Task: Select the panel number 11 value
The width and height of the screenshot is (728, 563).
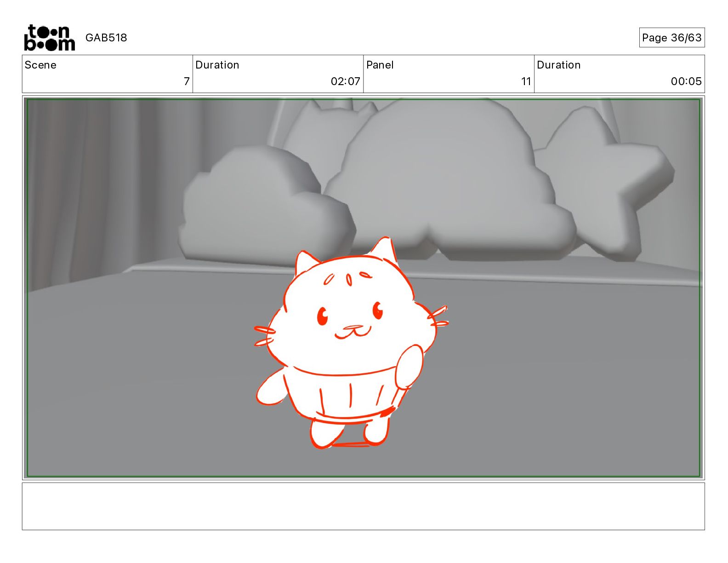Action: coord(526,81)
